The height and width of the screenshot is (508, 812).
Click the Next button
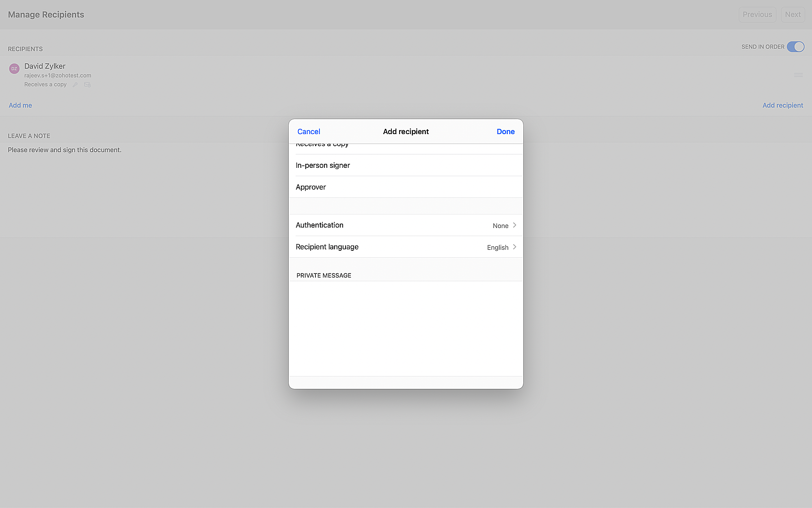pos(793,15)
